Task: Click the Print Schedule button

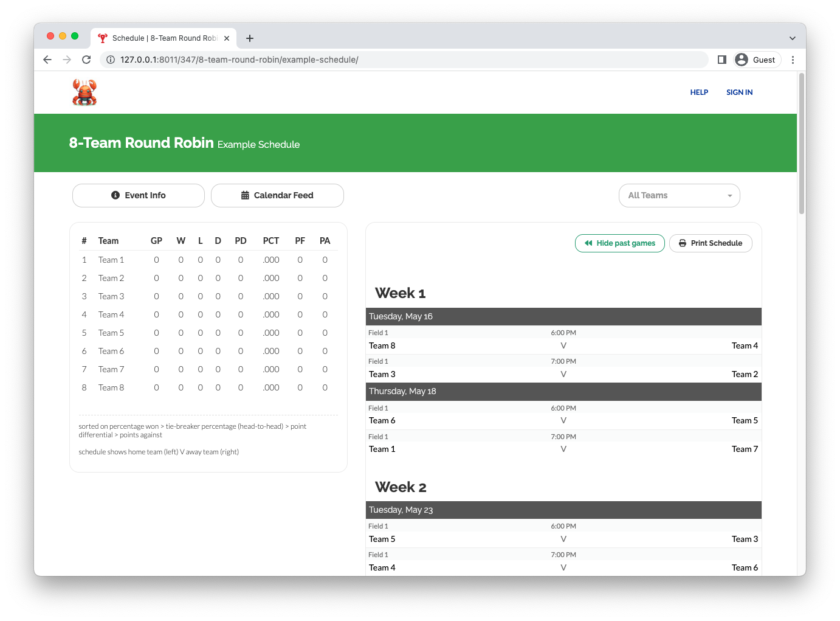Action: pyautogui.click(x=711, y=243)
